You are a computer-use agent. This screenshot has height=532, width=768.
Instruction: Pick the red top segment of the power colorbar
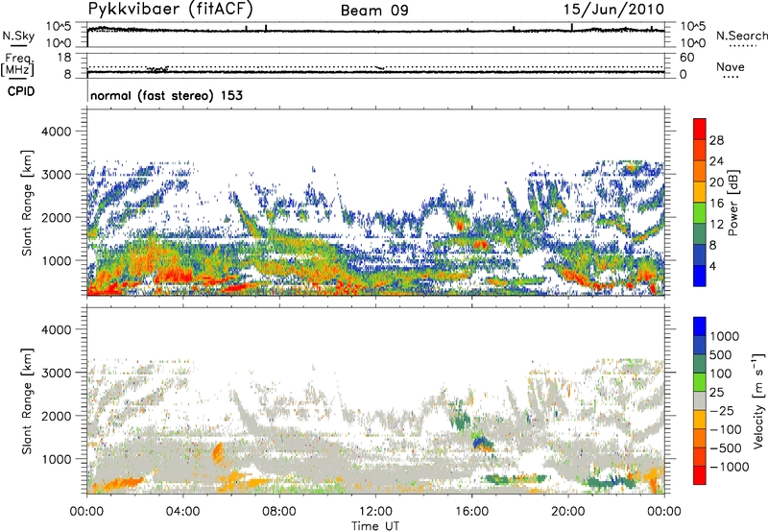(x=700, y=130)
